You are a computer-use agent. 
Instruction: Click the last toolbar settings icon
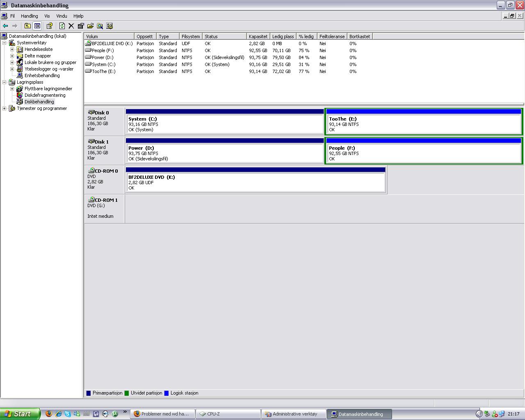click(110, 26)
